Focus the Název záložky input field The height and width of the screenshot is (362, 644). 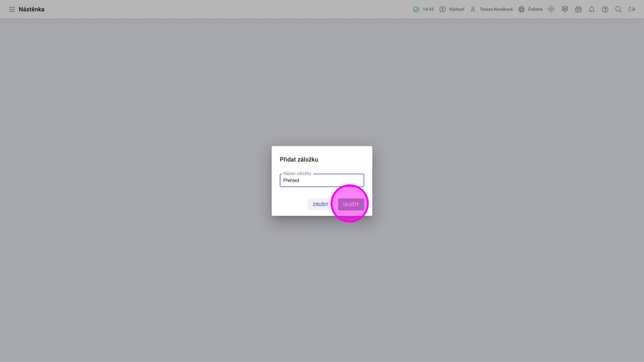tap(322, 180)
